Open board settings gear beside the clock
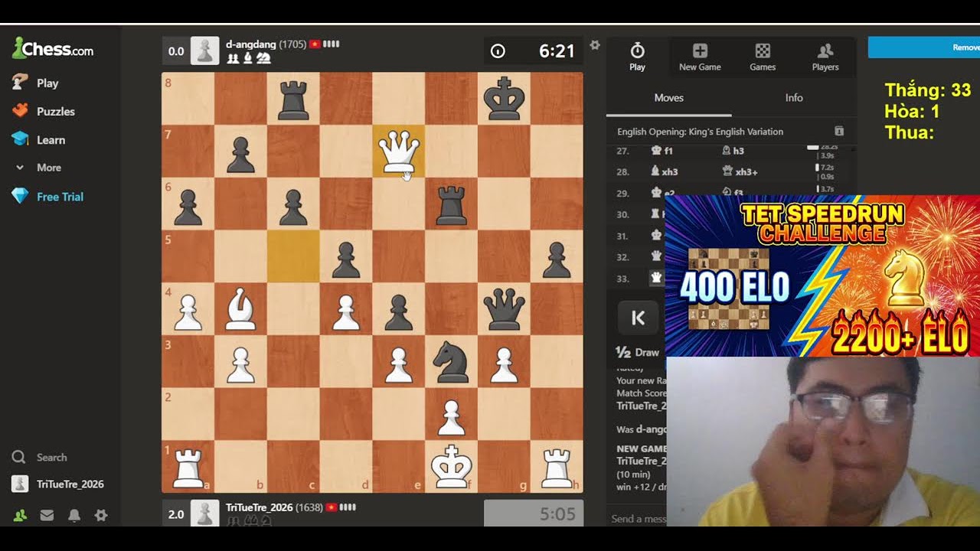Viewport: 980px width, 551px height. tap(595, 45)
